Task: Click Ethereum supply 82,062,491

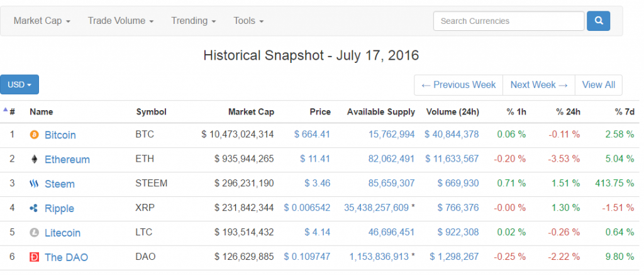Action: click(x=391, y=159)
